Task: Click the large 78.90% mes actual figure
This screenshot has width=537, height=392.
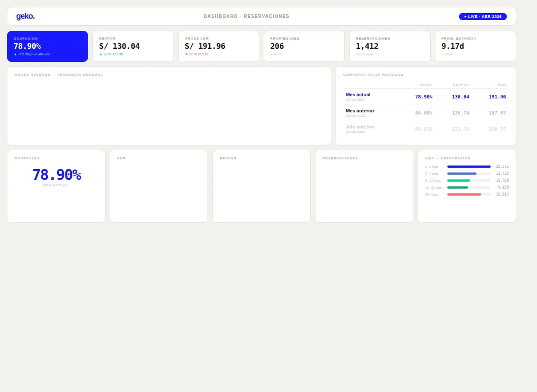Action: click(56, 175)
